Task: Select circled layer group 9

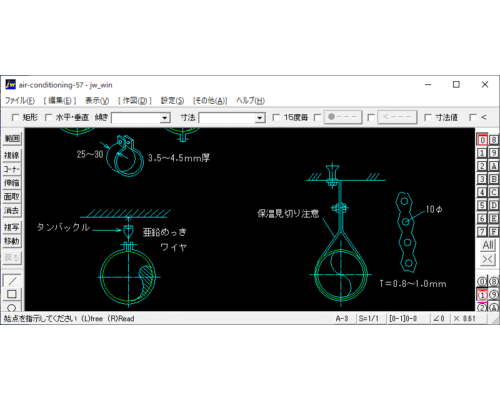Action: (494, 295)
